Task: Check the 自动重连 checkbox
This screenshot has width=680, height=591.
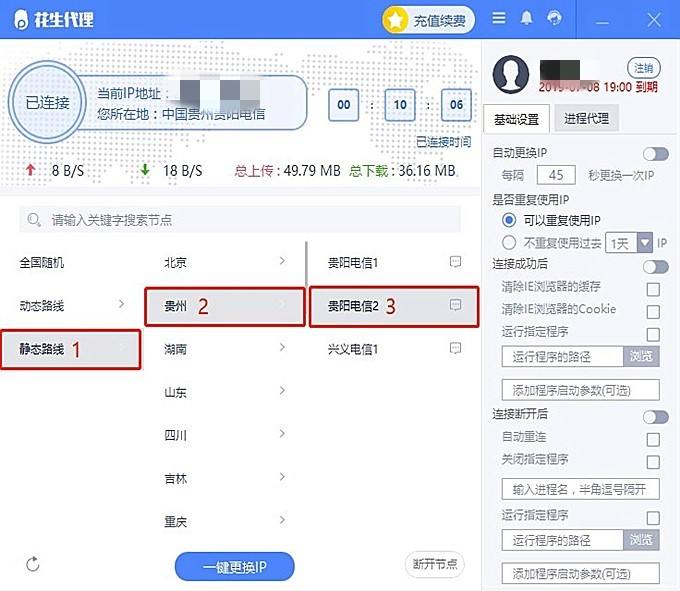Action: 653,439
